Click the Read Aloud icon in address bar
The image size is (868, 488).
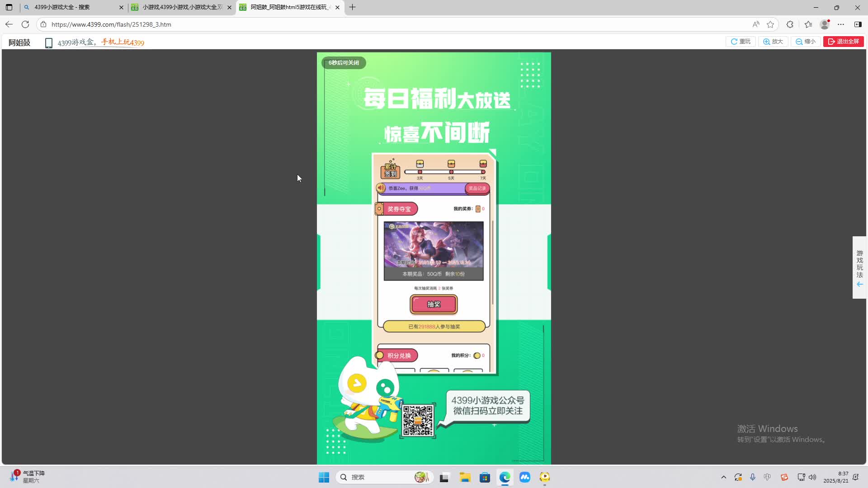pyautogui.click(x=756, y=24)
